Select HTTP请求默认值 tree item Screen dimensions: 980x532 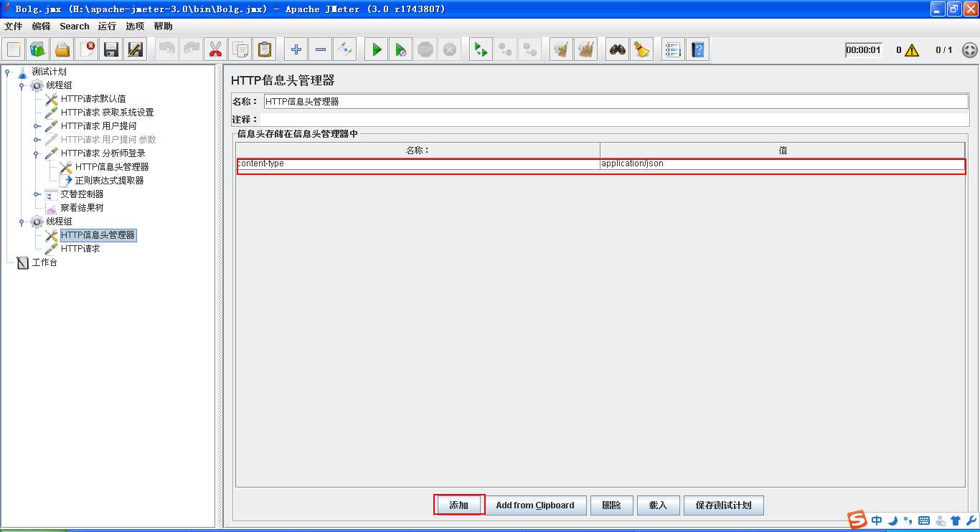pos(93,99)
